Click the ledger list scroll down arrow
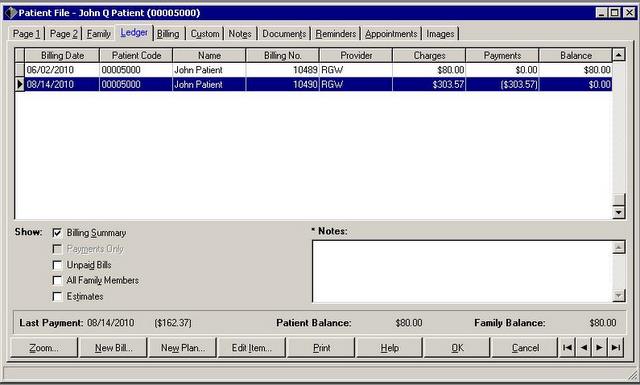 point(619,212)
